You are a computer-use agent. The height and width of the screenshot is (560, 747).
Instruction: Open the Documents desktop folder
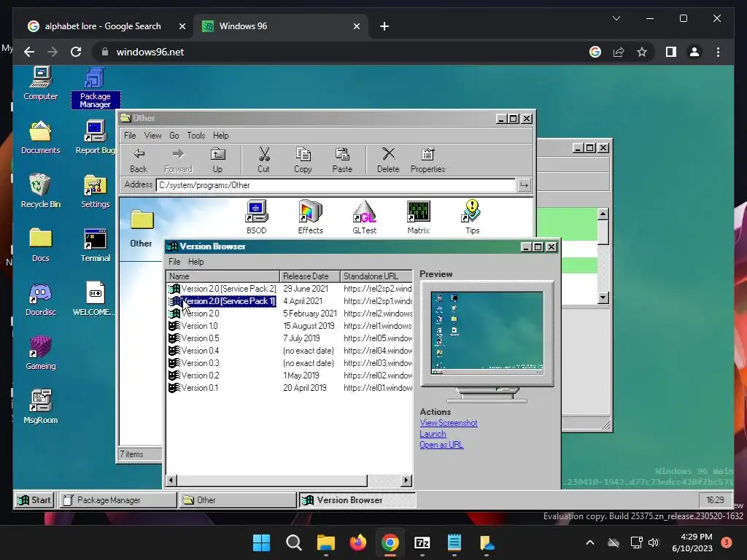(41, 138)
